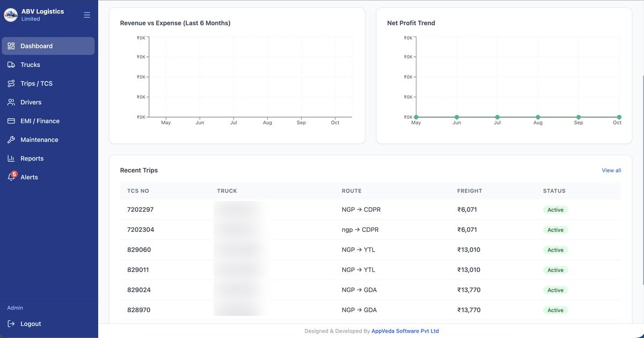Screen dimensions: 644x338
Task: Click the FREIGHT column header
Action: click(470, 191)
